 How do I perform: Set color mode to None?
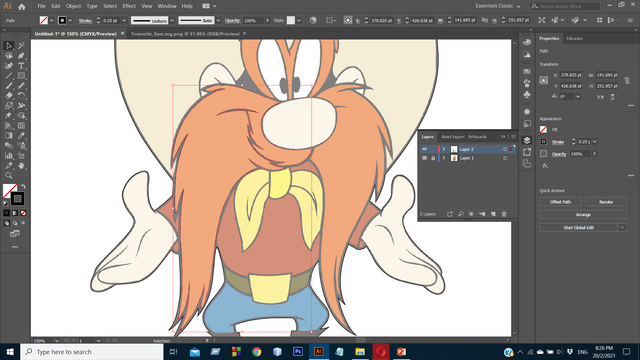coord(23,213)
